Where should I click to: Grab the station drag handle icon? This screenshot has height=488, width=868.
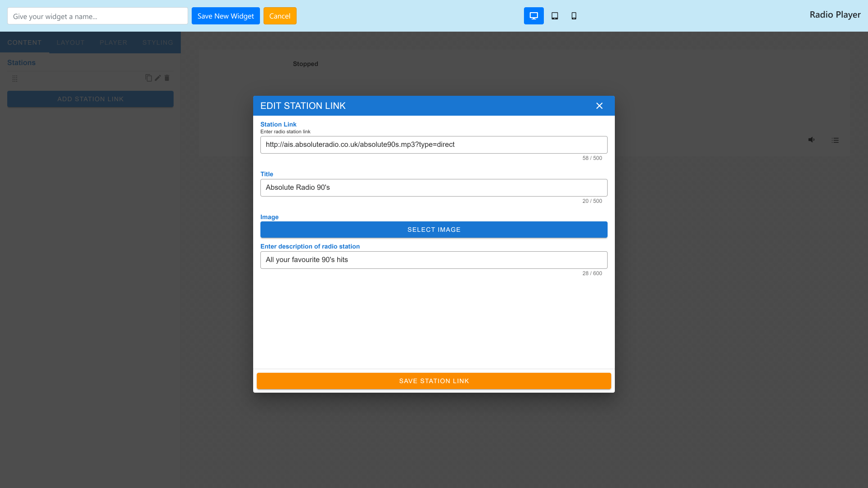(x=15, y=79)
